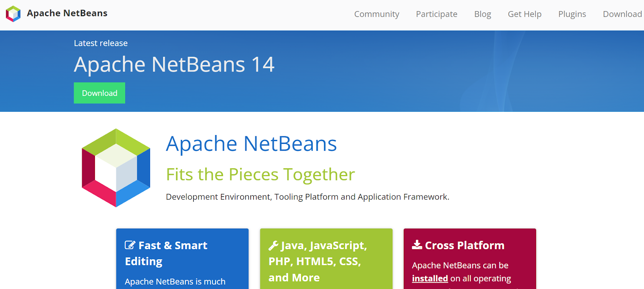Click the 'Apache NetBeans' header brand text
The image size is (644, 289).
coord(67,13)
